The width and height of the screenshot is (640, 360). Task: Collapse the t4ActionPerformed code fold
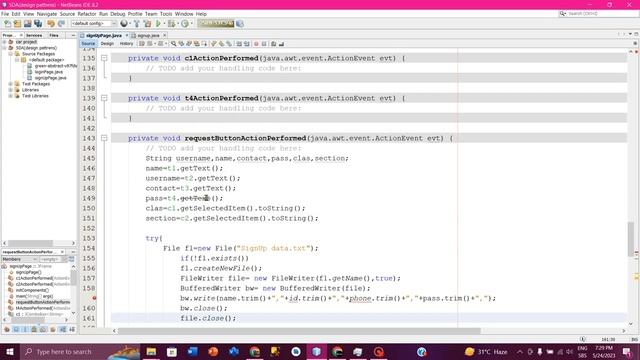pyautogui.click(x=104, y=98)
